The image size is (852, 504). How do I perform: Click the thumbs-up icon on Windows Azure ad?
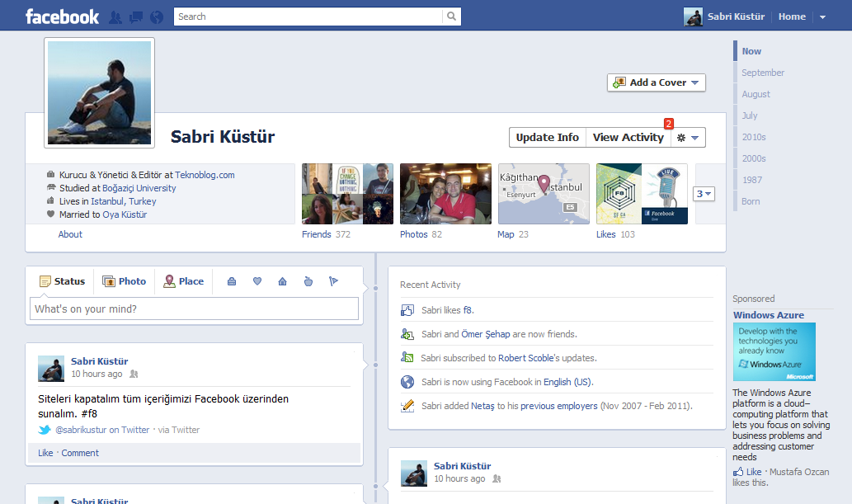738,472
